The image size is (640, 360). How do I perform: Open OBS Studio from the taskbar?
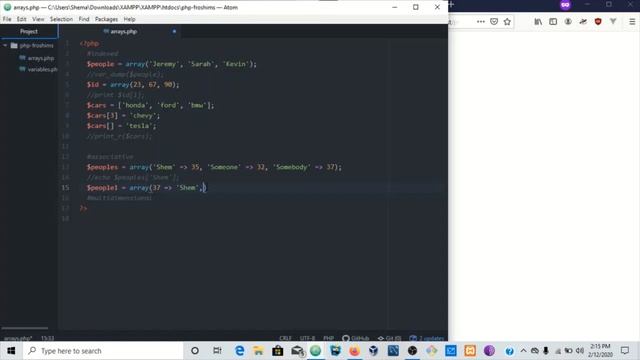[x=412, y=351]
